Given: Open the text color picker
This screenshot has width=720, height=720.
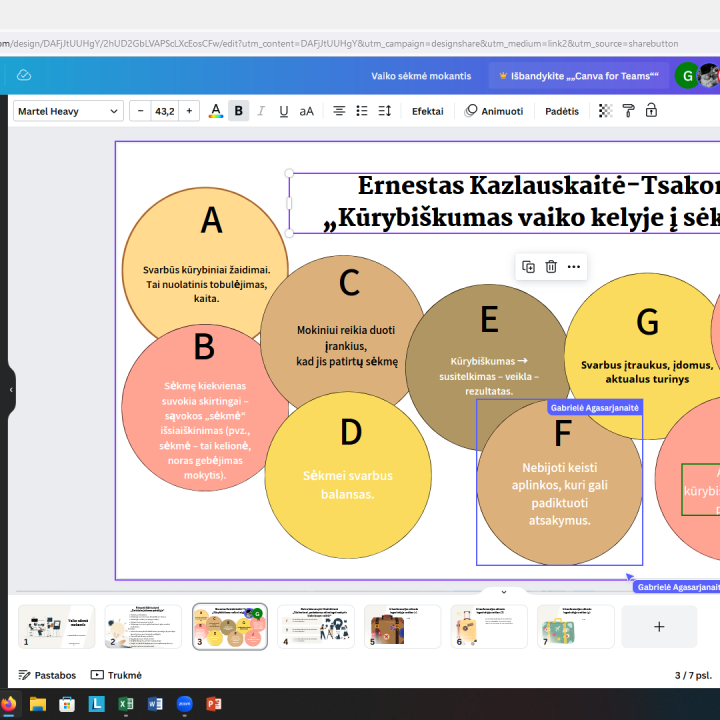Looking at the screenshot, I should (216, 111).
